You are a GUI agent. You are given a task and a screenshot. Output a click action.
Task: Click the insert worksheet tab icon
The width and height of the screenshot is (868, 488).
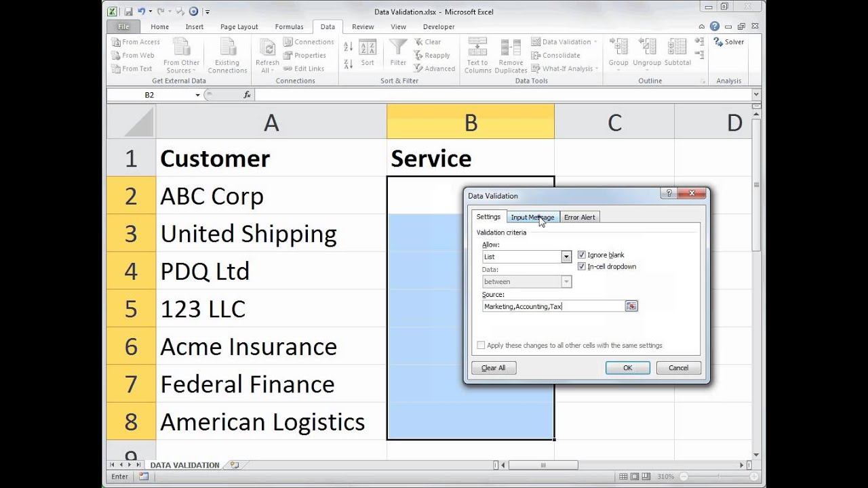click(x=235, y=465)
